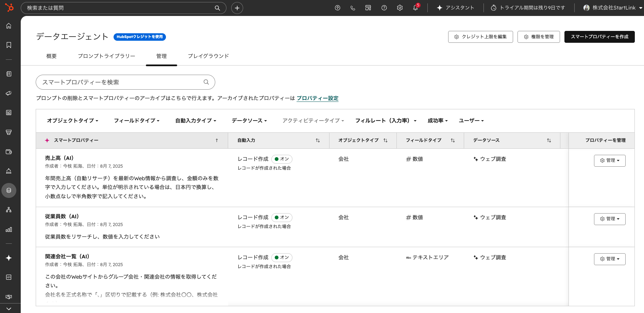Select the 管理 tab

click(162, 56)
